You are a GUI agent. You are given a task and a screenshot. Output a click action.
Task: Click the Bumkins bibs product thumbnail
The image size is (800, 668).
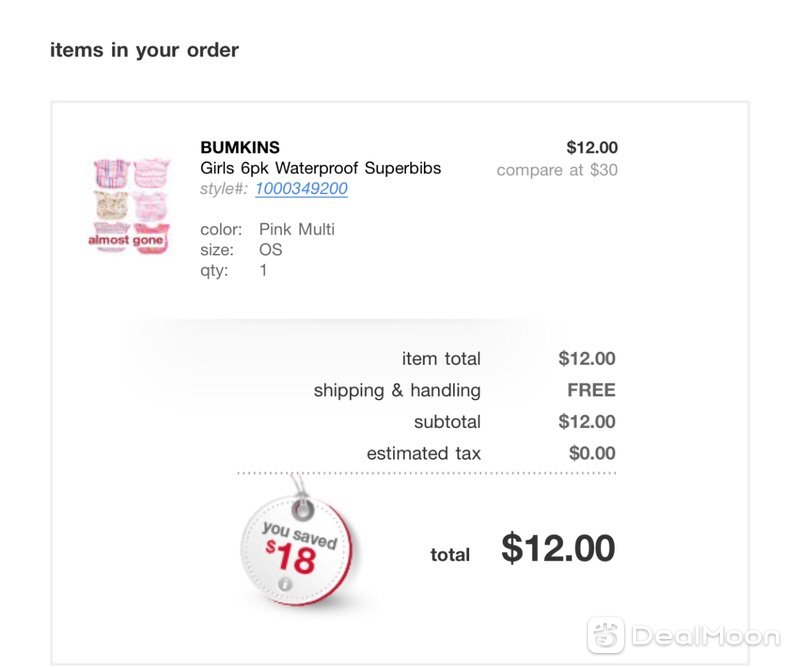130,206
